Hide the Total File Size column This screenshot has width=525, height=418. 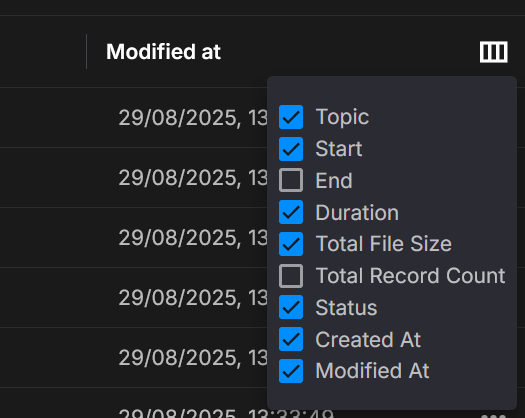tap(291, 244)
